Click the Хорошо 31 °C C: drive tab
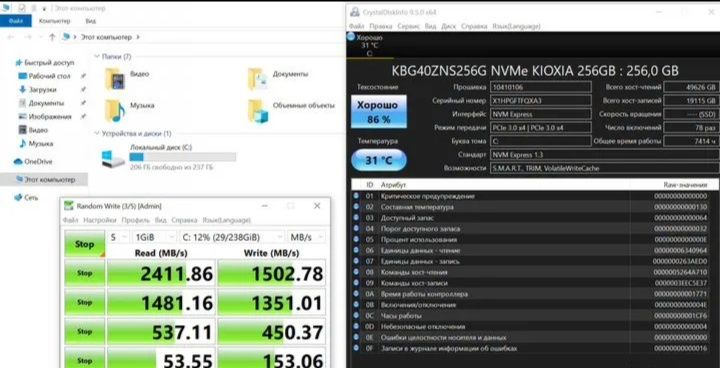 [370, 45]
